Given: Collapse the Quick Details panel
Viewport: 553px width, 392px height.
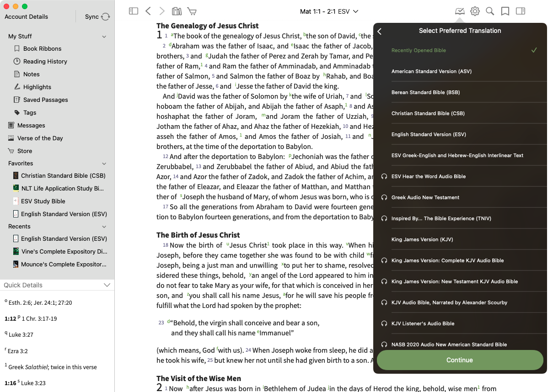Looking at the screenshot, I should tap(107, 285).
